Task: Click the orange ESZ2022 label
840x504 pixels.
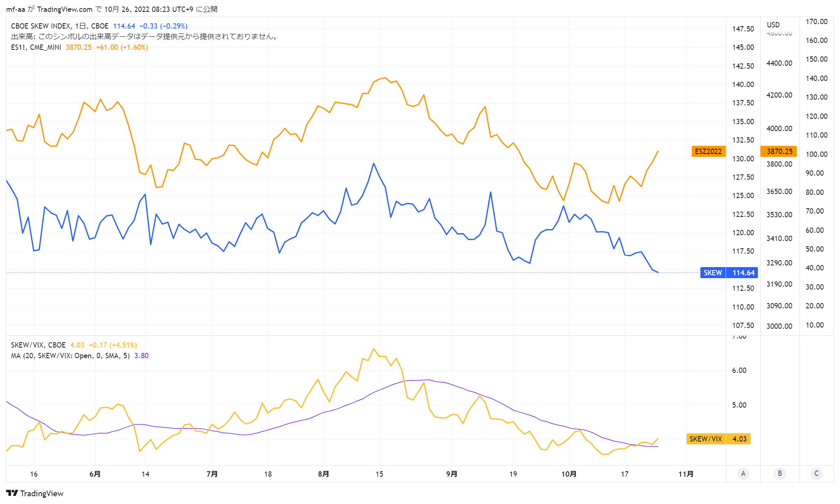Action: tap(709, 152)
